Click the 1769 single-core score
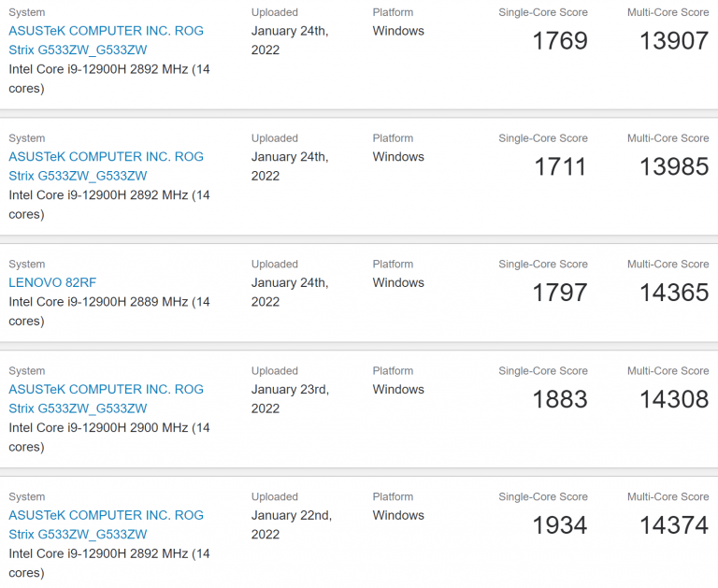 [x=559, y=41]
